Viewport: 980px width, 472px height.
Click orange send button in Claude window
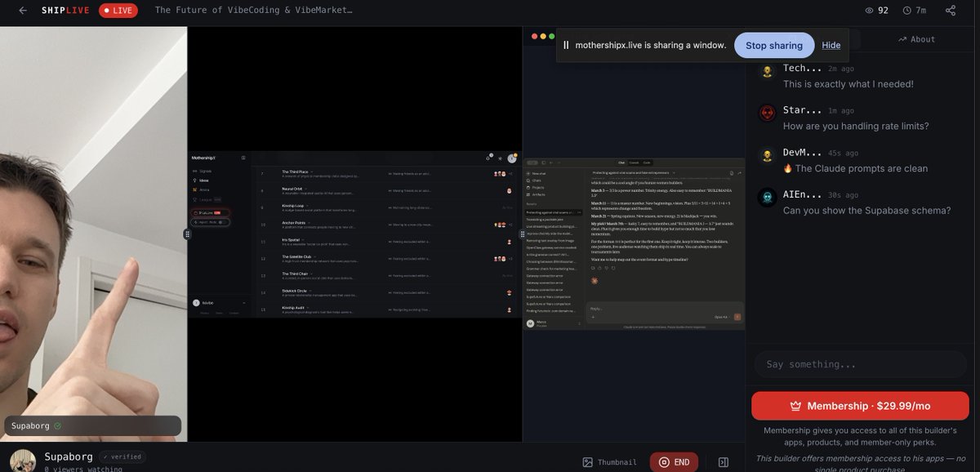tap(737, 316)
